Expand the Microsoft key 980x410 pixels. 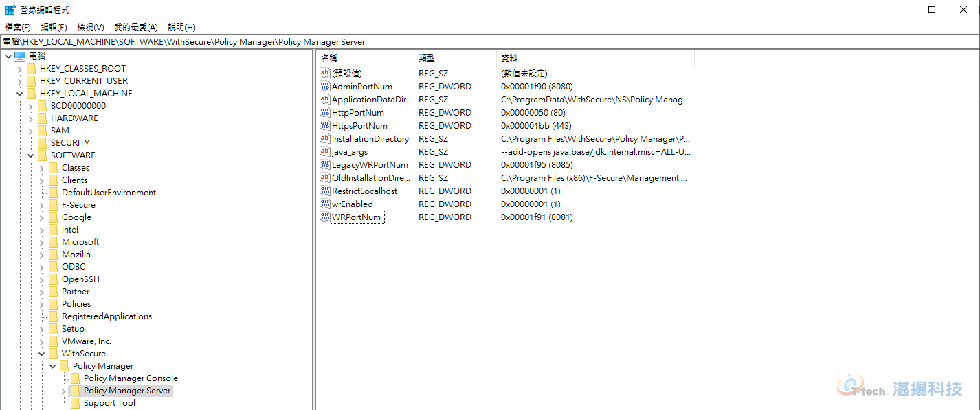[x=41, y=242]
